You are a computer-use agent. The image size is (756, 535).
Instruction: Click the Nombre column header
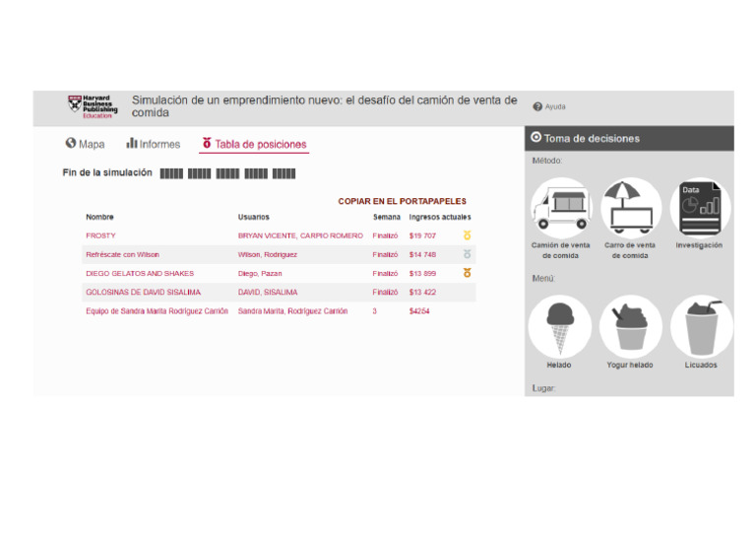[x=99, y=217]
